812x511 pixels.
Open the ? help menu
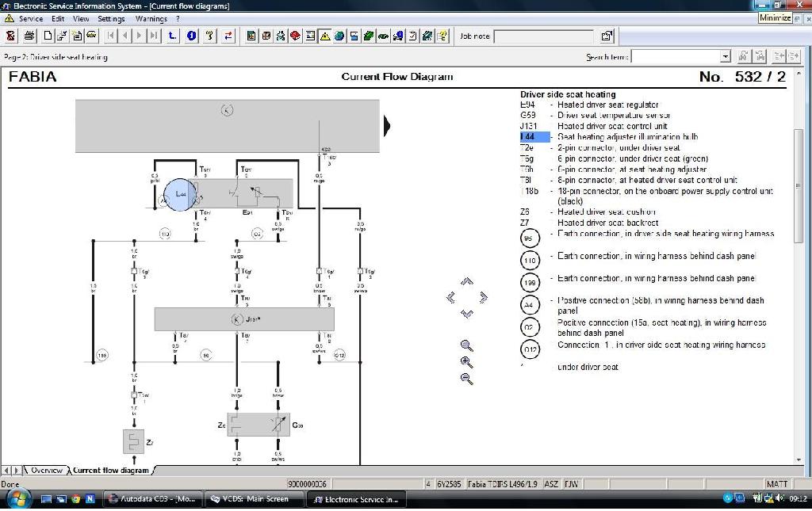click(x=178, y=19)
